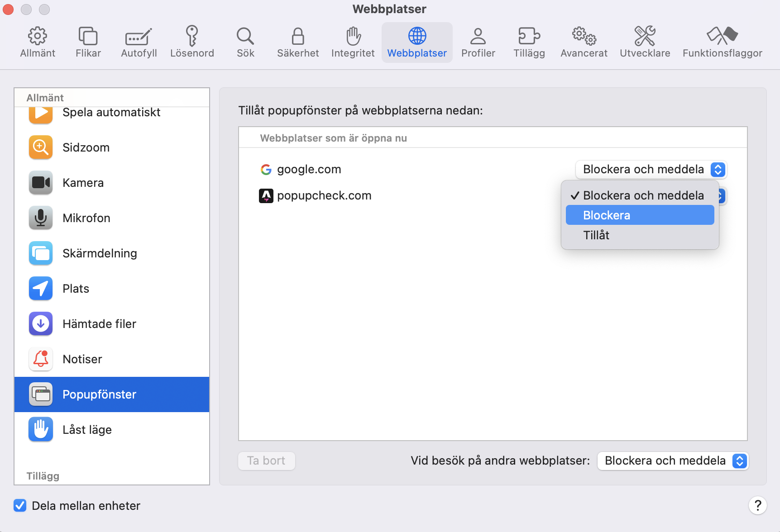The width and height of the screenshot is (780, 532).
Task: Select Låst läge in the sidebar
Action: pyautogui.click(x=112, y=430)
